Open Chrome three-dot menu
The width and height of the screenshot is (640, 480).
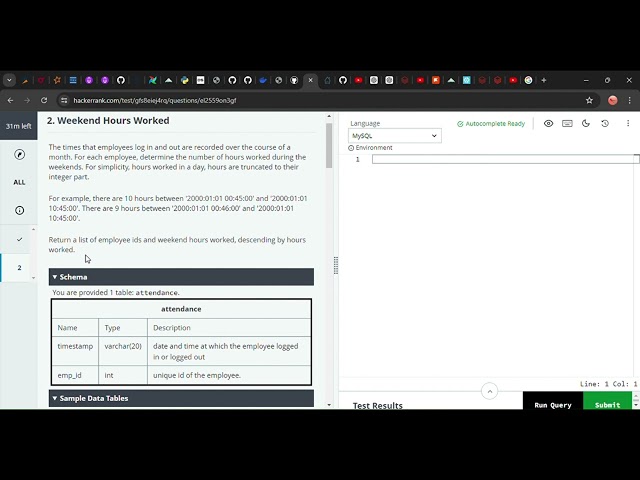pos(629,100)
